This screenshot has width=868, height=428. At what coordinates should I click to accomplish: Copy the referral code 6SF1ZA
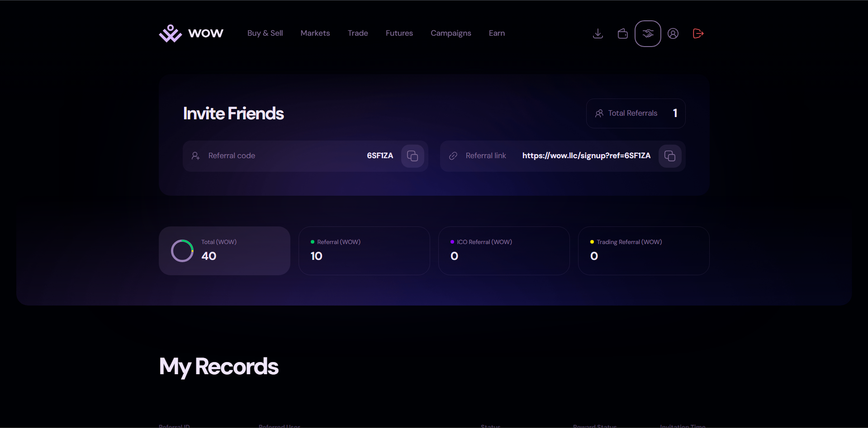pos(412,155)
